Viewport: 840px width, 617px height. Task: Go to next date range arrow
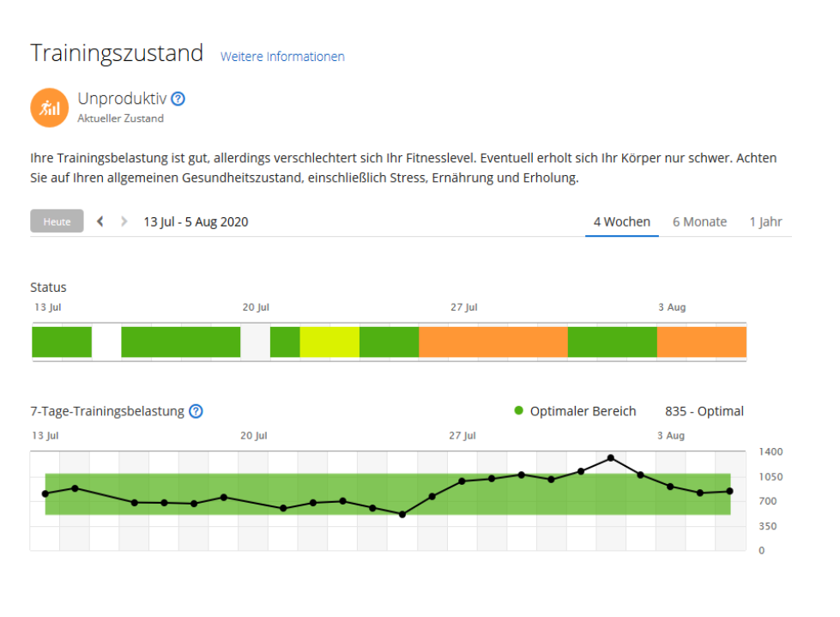point(124,221)
